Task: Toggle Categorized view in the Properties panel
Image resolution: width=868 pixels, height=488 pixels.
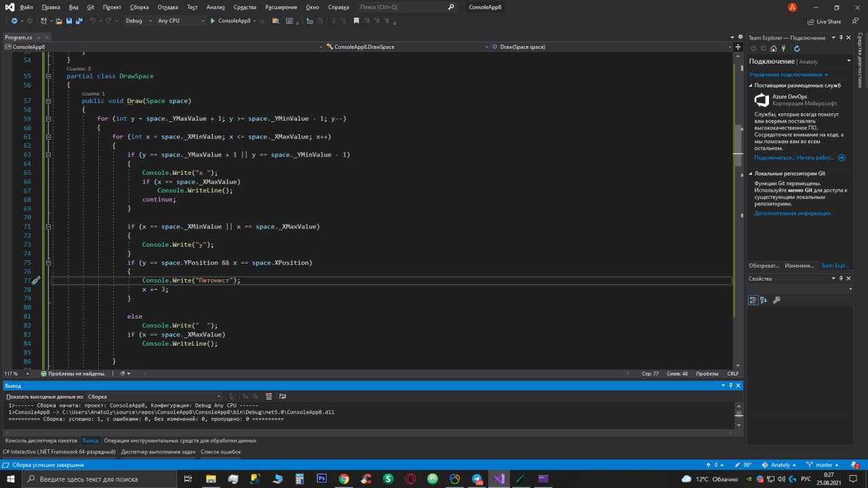Action: point(753,300)
